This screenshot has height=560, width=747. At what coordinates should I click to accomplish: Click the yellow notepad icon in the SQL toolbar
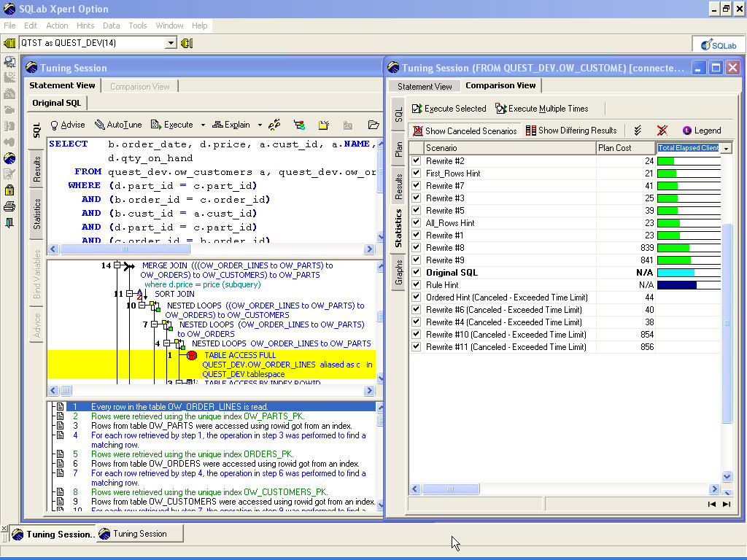tap(324, 125)
